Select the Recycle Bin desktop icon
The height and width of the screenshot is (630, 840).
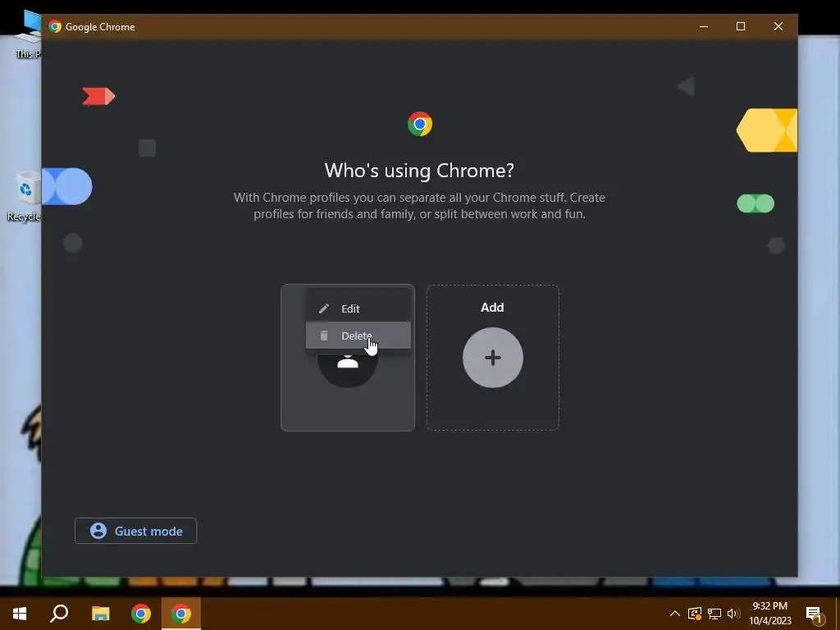tap(25, 196)
